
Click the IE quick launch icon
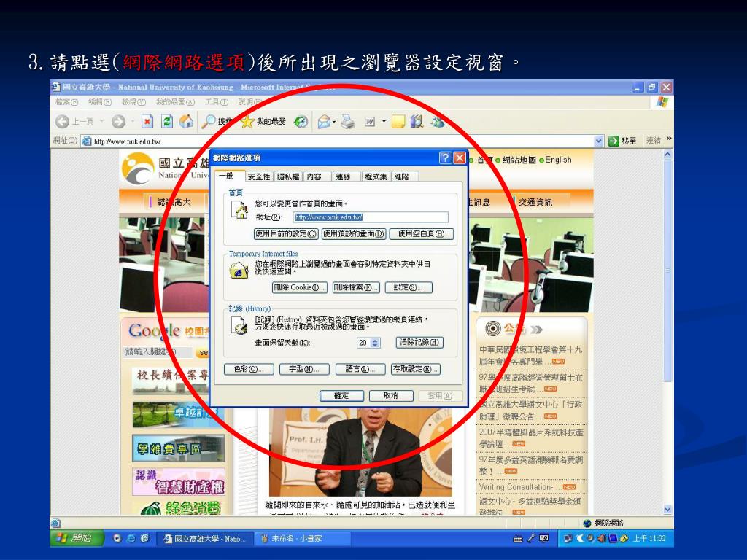click(x=131, y=538)
